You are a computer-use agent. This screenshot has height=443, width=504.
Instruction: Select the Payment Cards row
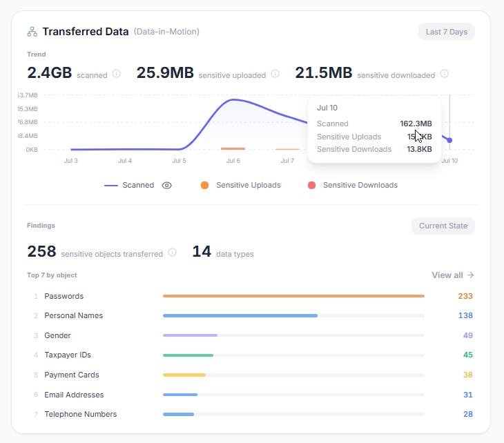click(x=253, y=375)
